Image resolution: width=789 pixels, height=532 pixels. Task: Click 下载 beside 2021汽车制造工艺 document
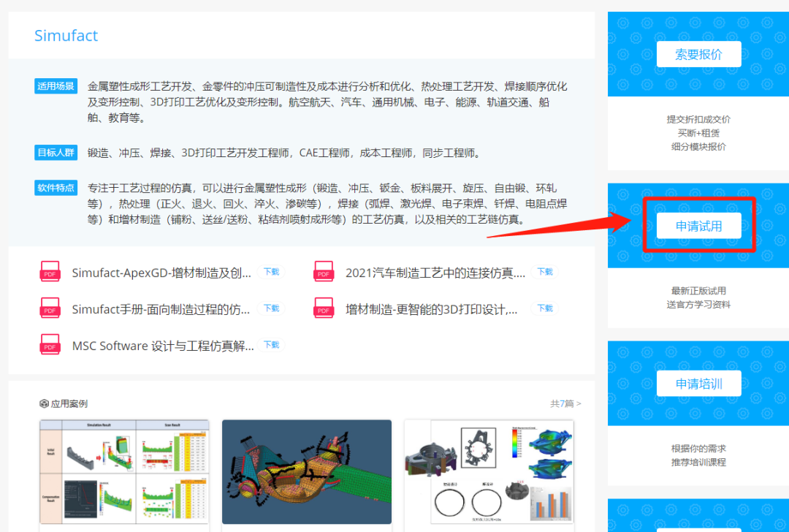[x=544, y=271]
